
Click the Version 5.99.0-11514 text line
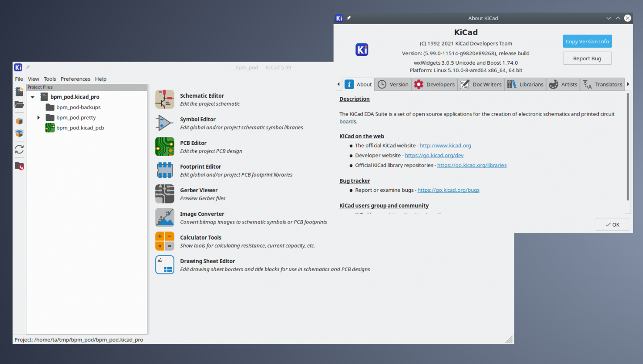[x=466, y=53]
